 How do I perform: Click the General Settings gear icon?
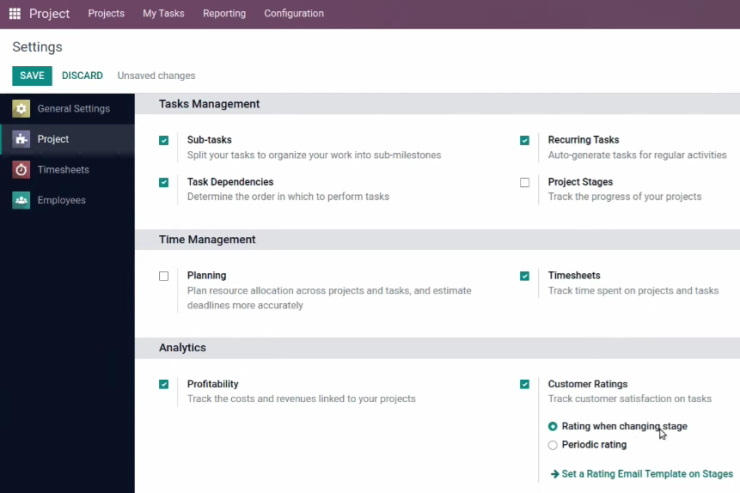point(21,109)
